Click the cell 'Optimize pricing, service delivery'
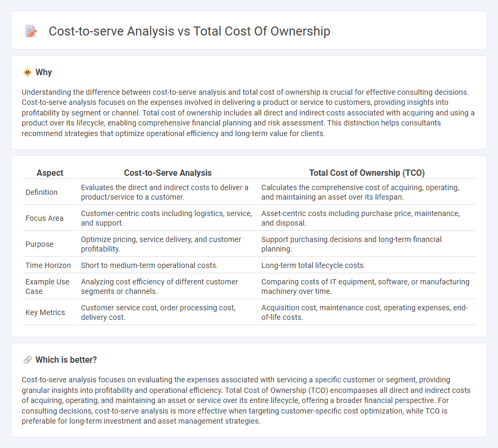498x448 pixels. click(168, 244)
